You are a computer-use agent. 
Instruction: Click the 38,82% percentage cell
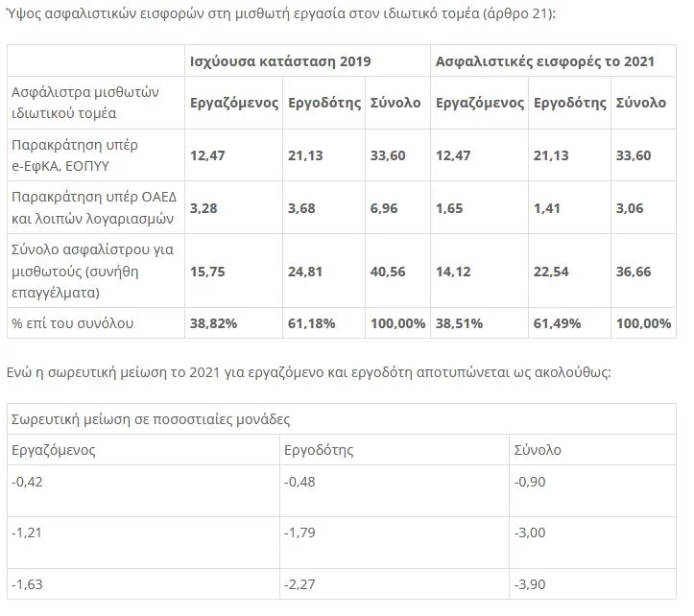[214, 323]
